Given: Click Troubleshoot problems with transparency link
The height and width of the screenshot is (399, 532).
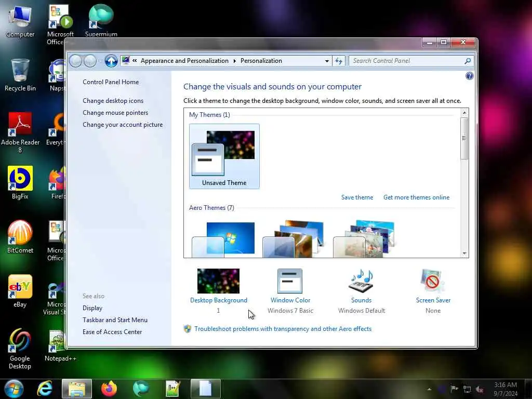Looking at the screenshot, I should pos(283,329).
